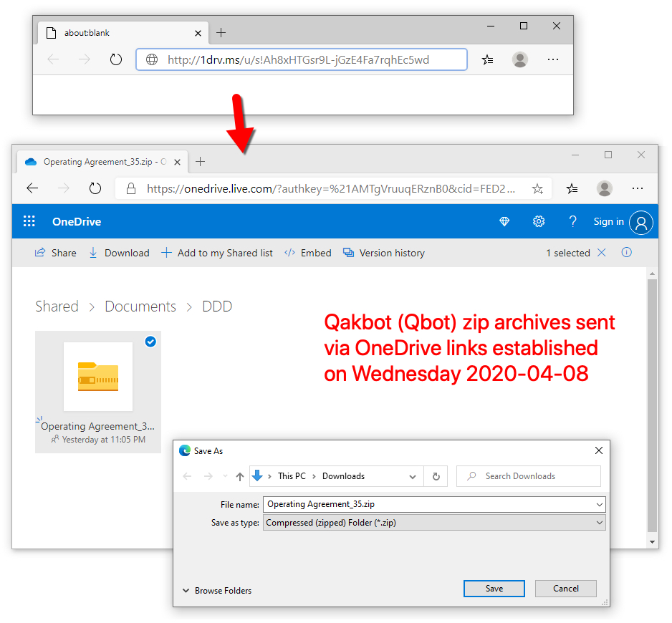Add this page to favorites star

pyautogui.click(x=537, y=188)
